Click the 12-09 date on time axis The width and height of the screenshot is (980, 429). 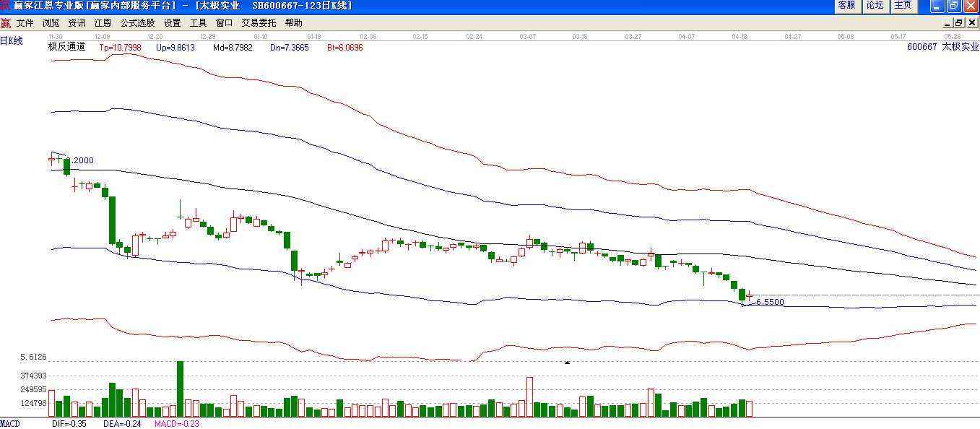pyautogui.click(x=103, y=36)
